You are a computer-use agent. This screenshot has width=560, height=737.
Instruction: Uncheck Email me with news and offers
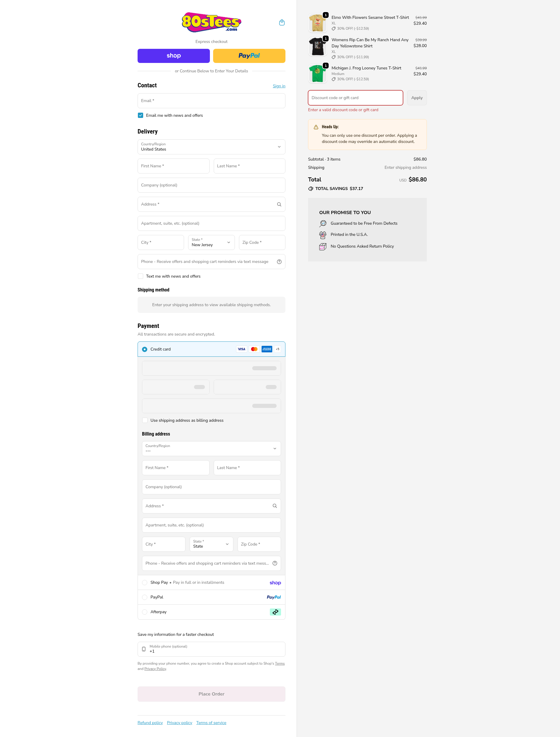[x=141, y=115]
